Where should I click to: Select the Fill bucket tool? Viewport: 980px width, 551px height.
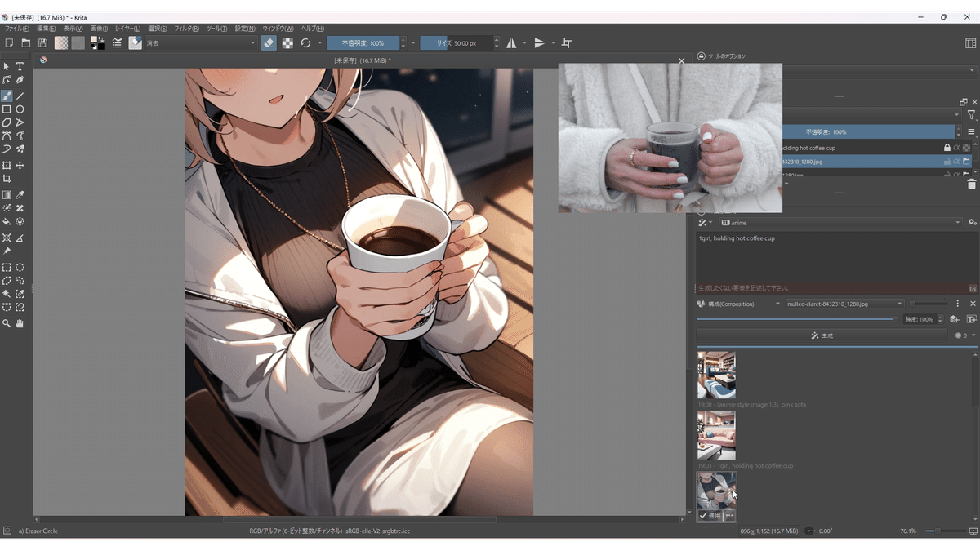tap(7, 221)
